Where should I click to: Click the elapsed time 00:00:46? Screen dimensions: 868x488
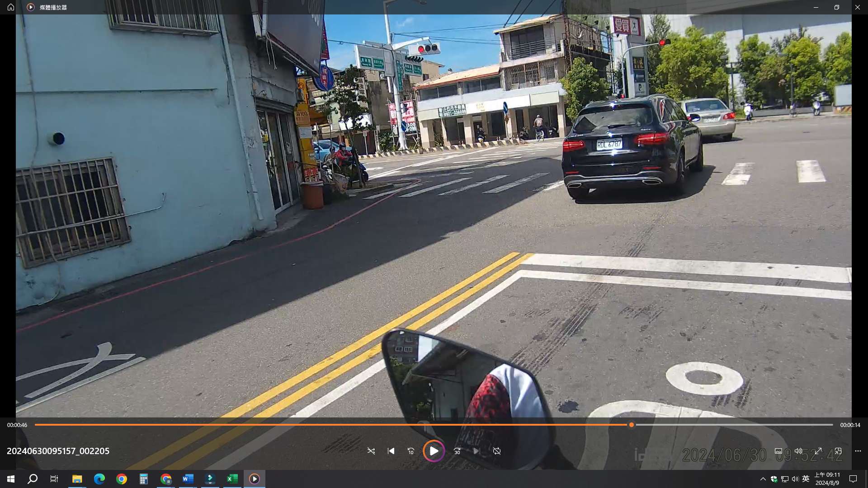coord(17,425)
